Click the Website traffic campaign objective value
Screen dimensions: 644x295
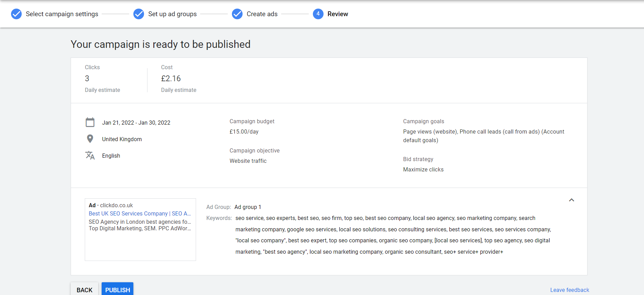click(x=248, y=161)
